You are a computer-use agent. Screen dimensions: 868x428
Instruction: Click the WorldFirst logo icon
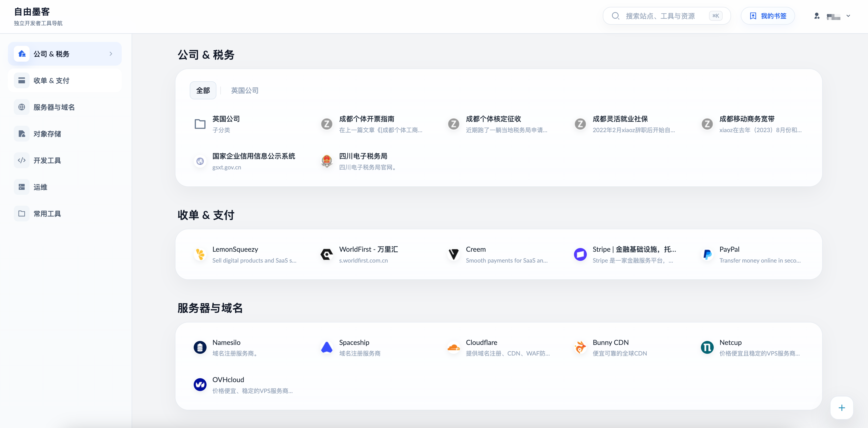tap(327, 254)
